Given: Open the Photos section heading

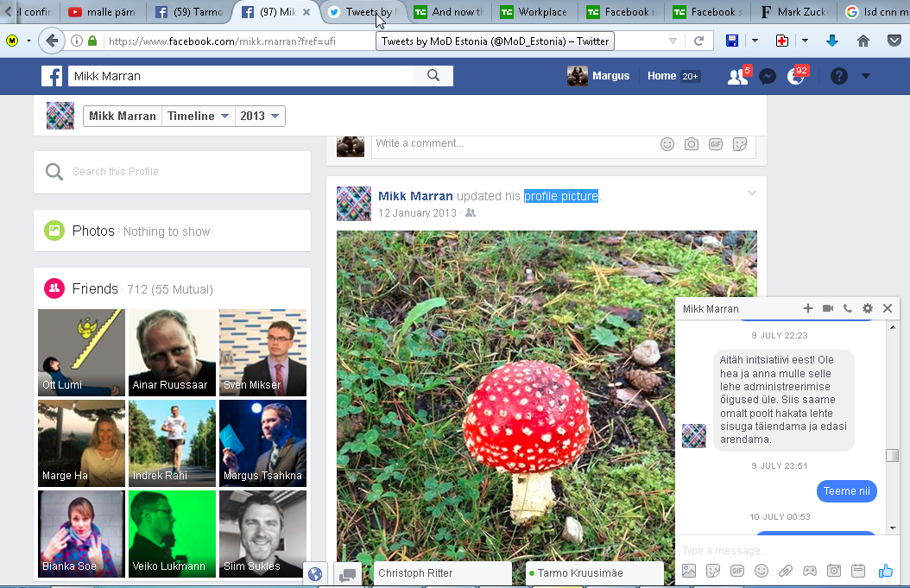Looking at the screenshot, I should (x=93, y=231).
